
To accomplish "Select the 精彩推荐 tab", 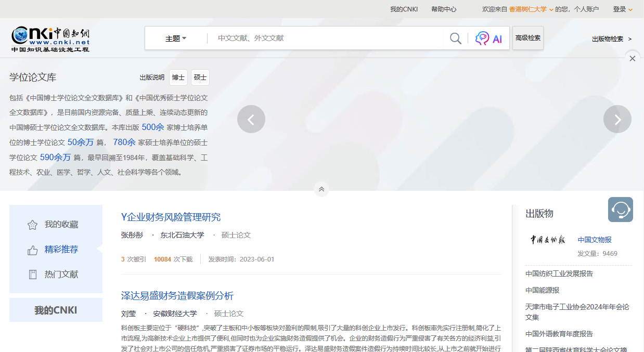I will pyautogui.click(x=61, y=250).
